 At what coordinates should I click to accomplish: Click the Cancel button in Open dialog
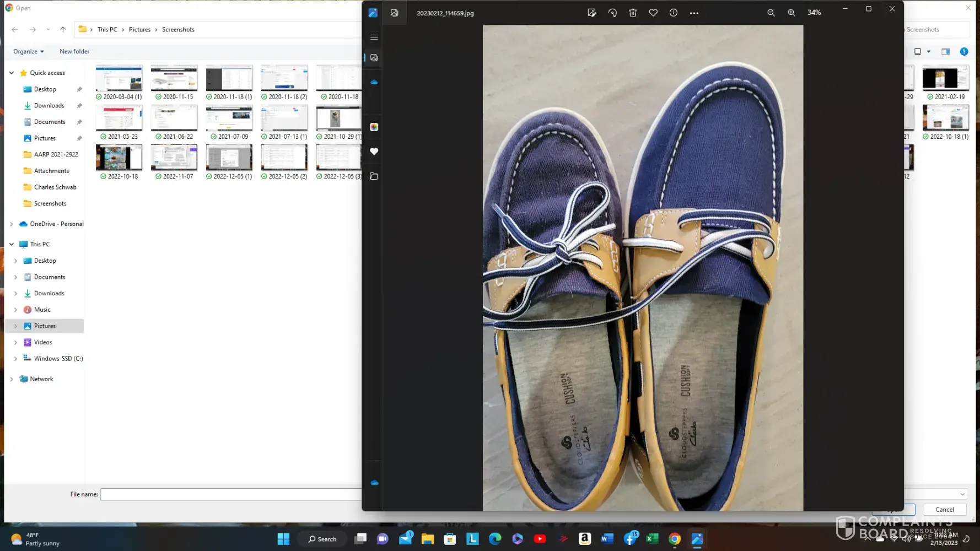(x=944, y=510)
